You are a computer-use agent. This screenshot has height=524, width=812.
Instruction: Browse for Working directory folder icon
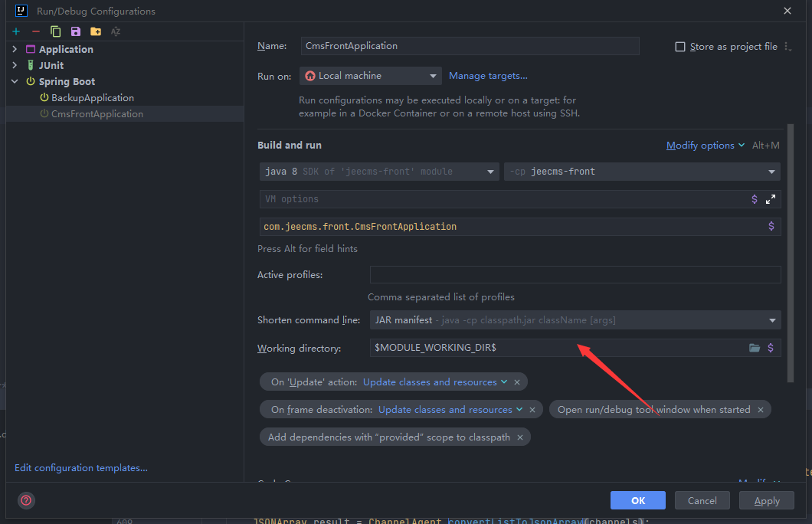tap(755, 348)
